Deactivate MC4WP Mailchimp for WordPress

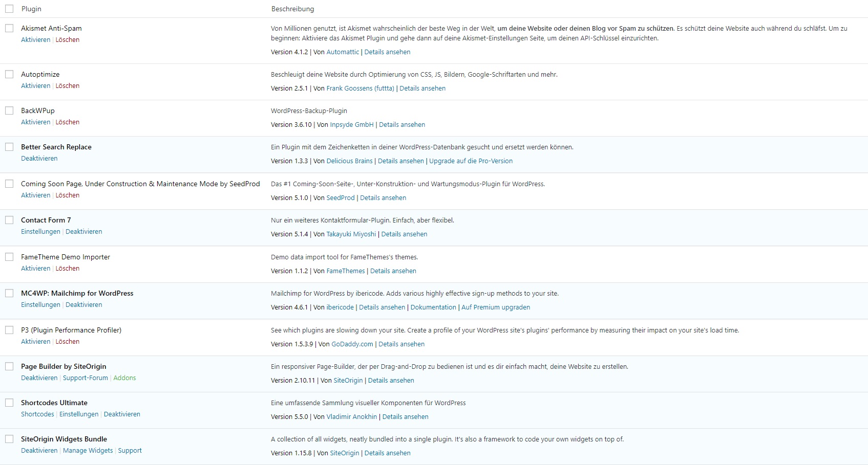(84, 305)
